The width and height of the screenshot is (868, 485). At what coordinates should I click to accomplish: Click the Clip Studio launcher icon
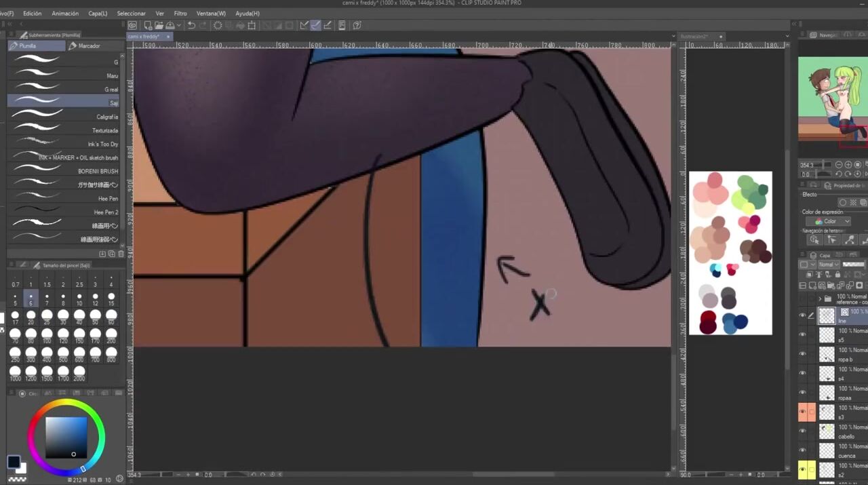pos(132,25)
